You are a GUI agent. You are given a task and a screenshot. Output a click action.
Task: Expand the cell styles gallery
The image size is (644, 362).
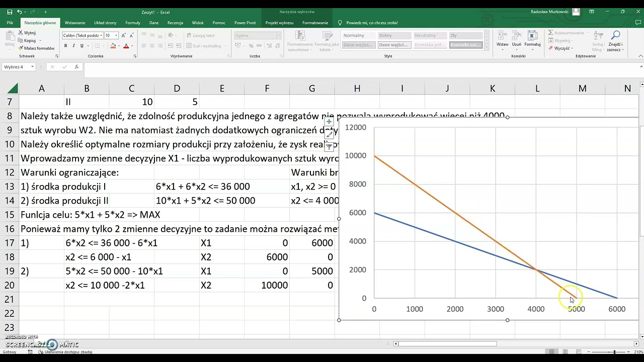point(487,46)
